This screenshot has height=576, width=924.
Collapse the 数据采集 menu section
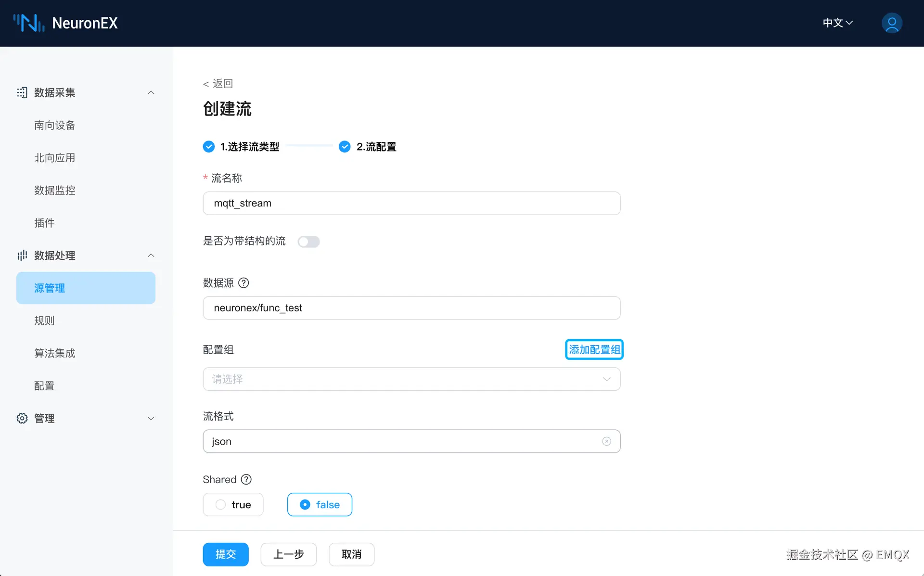click(x=151, y=92)
